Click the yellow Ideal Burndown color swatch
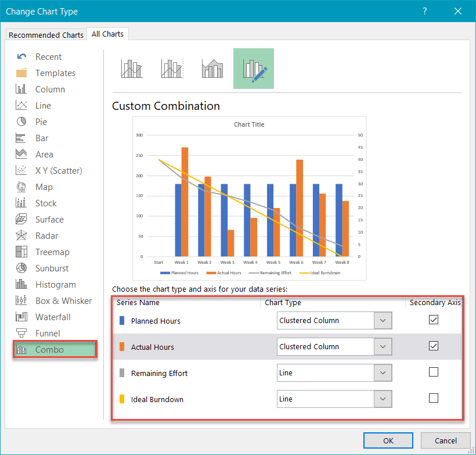476x455 pixels. 122,399
